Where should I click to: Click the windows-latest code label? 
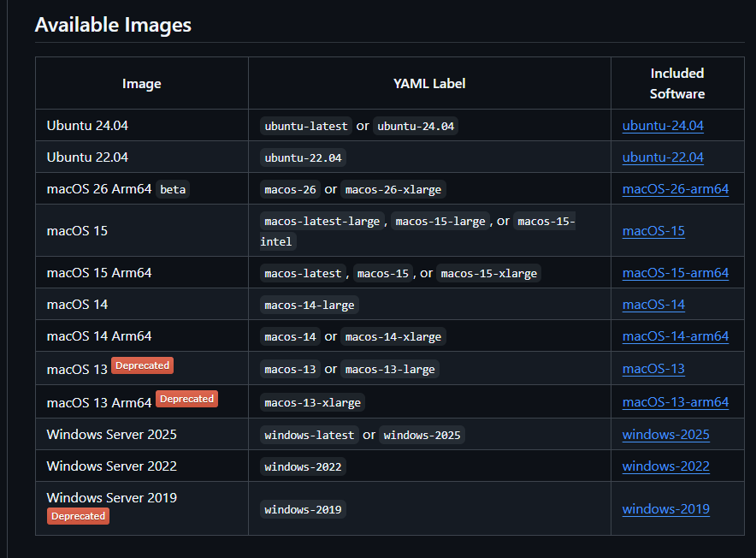click(309, 435)
